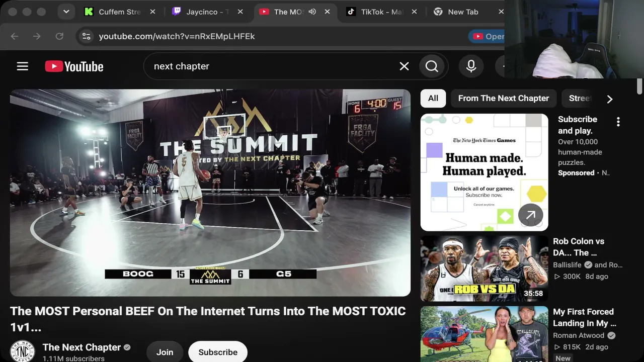Viewport: 644px width, 362px height.
Task: Click the 'Subscribe and play.' ad title
Action: click(x=578, y=125)
